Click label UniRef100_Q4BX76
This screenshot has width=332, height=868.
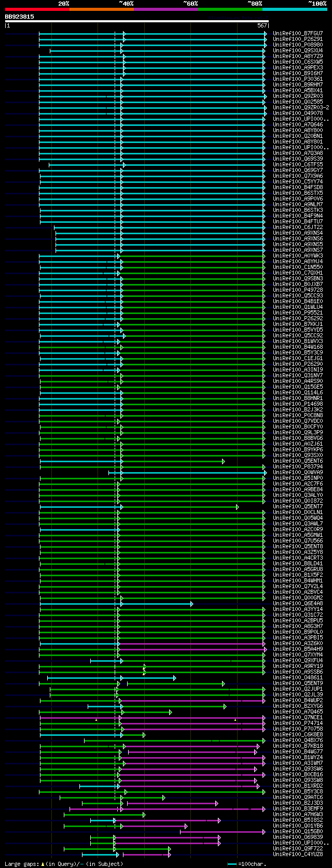pyautogui.click(x=298, y=740)
